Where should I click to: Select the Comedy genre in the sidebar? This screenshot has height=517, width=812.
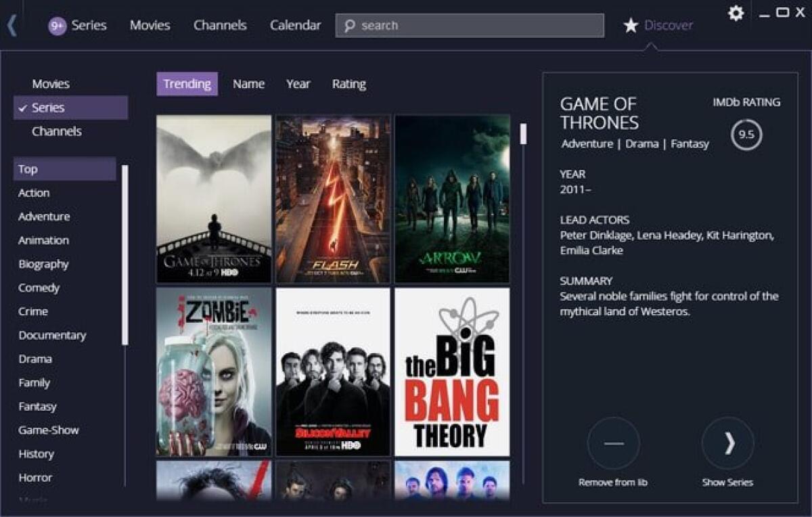(39, 288)
